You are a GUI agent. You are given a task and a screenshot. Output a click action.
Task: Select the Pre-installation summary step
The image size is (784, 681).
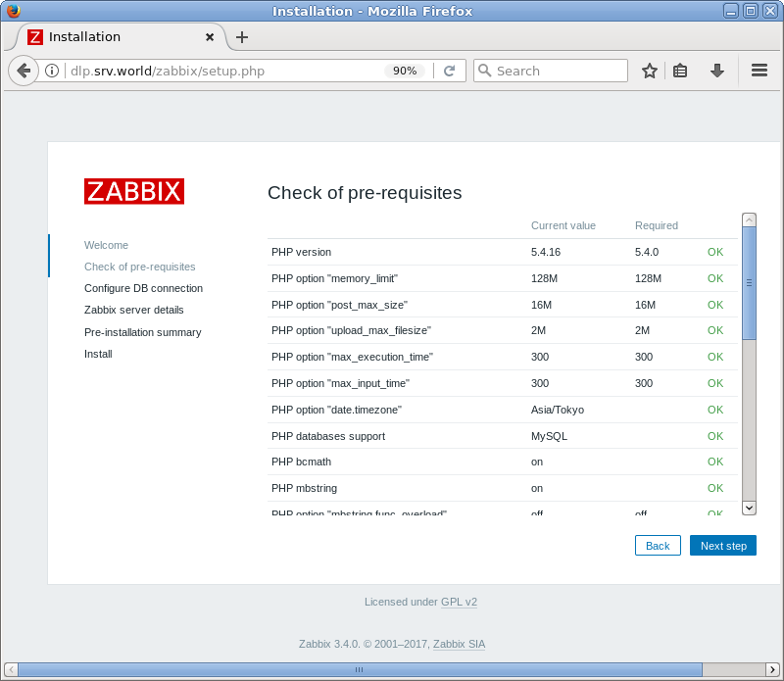point(142,332)
